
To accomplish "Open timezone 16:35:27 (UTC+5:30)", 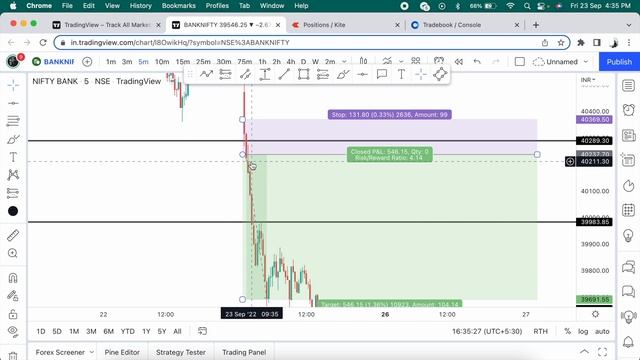I will [x=487, y=331].
